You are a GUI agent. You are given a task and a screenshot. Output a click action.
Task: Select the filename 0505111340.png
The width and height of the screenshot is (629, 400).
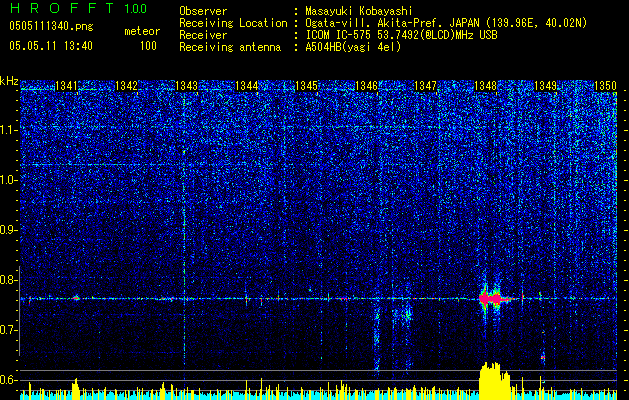(x=51, y=26)
